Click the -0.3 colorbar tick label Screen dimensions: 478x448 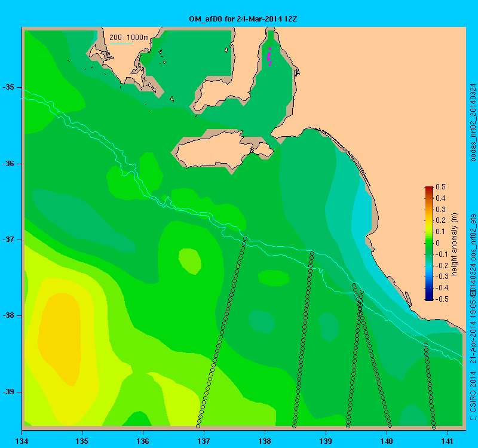pyautogui.click(x=442, y=277)
